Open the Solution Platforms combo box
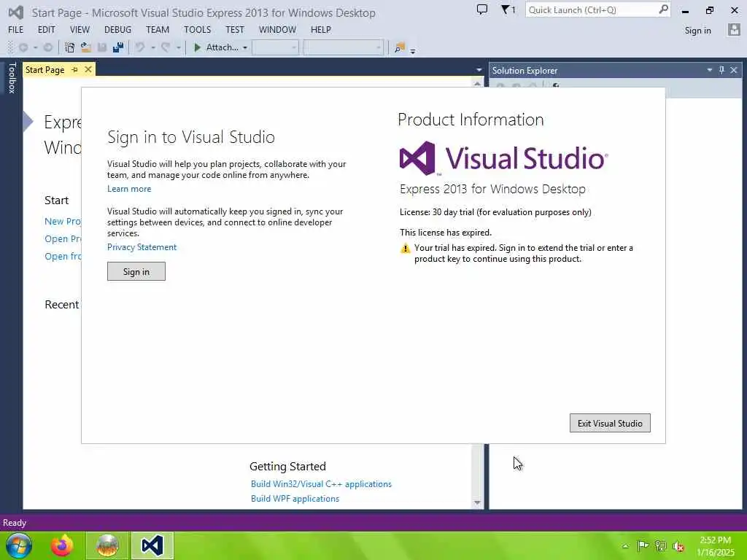Image resolution: width=747 pixels, height=560 pixels. (344, 47)
